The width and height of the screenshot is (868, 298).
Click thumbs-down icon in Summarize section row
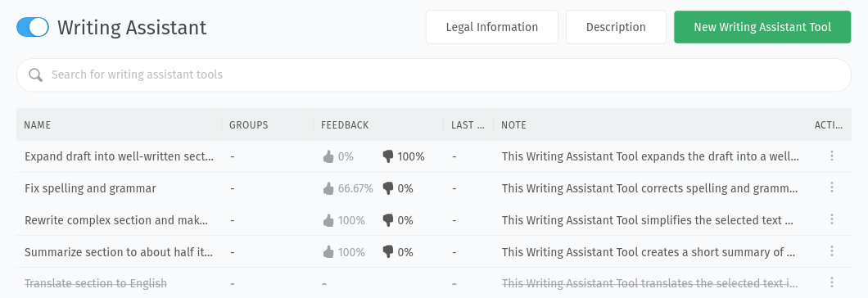388,252
